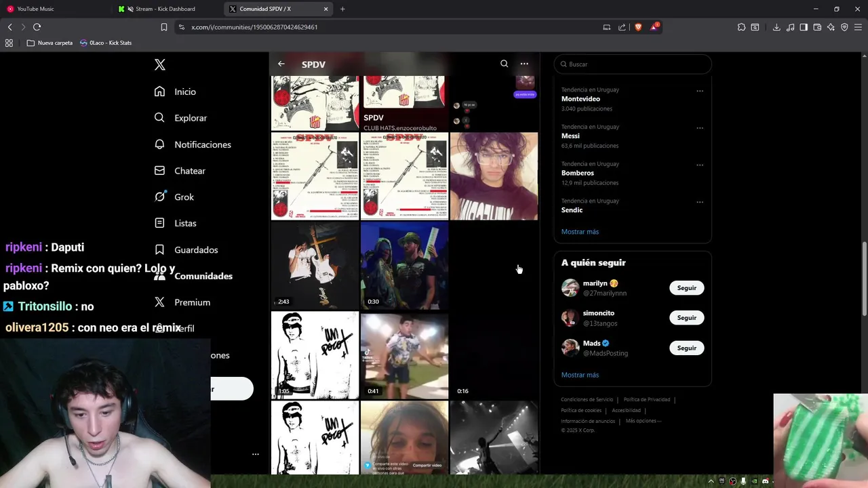
Task: Open Listas in the sidebar
Action: (x=175, y=223)
